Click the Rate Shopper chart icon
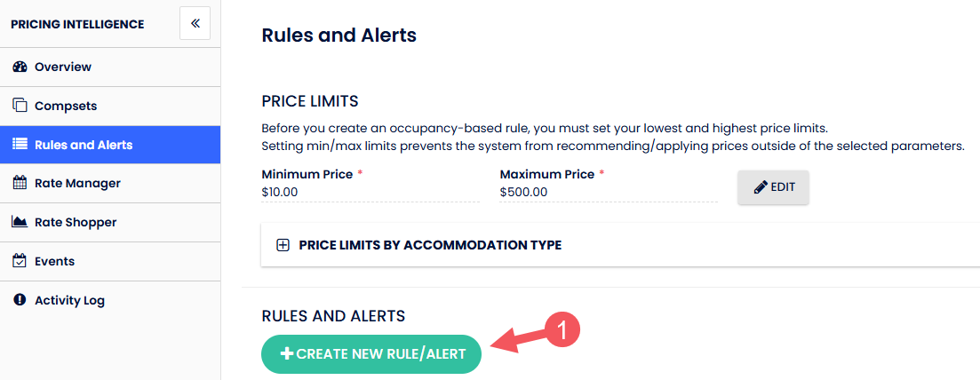The height and width of the screenshot is (380, 980). [20, 222]
